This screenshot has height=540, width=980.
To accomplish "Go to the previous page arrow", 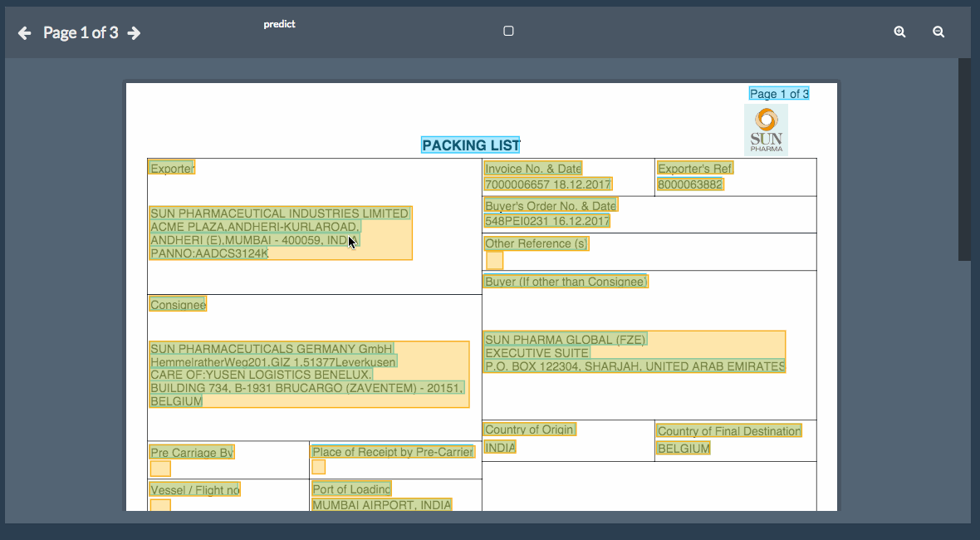I will pyautogui.click(x=24, y=33).
